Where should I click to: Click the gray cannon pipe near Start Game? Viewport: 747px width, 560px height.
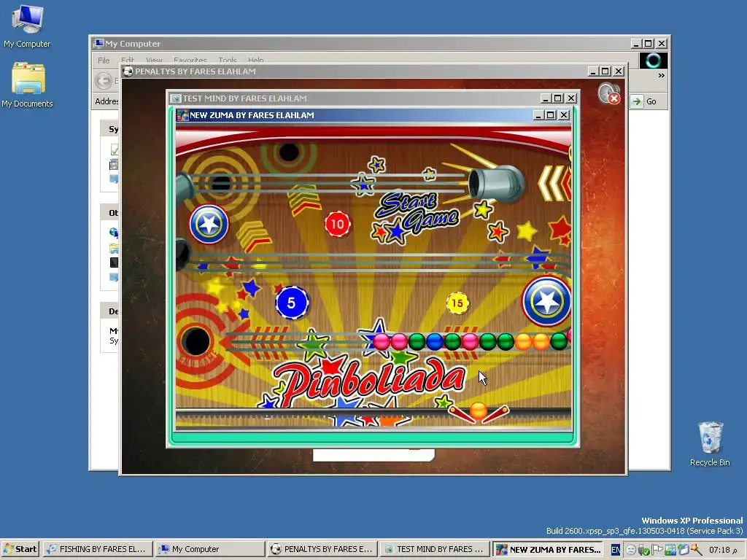tap(495, 183)
